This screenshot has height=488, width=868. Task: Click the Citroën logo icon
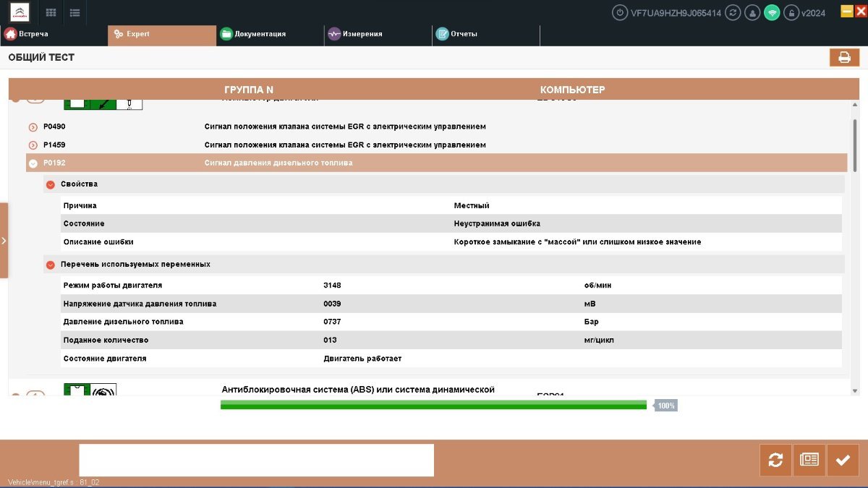tap(20, 12)
